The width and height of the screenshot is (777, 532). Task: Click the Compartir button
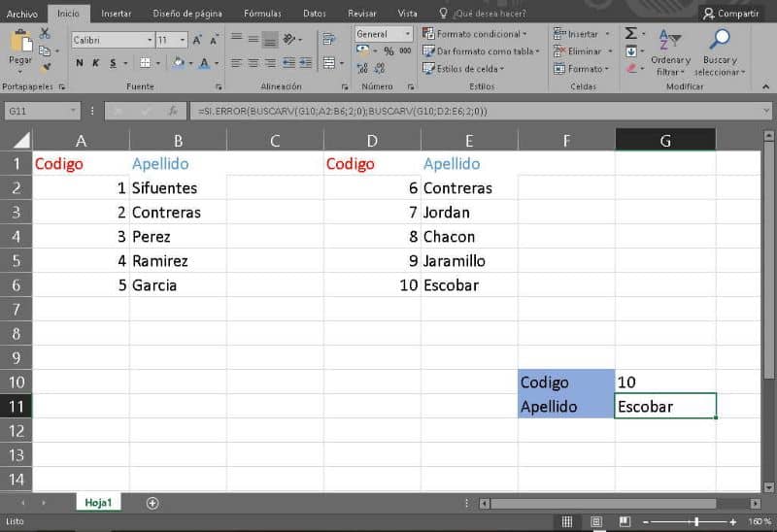[x=731, y=14]
